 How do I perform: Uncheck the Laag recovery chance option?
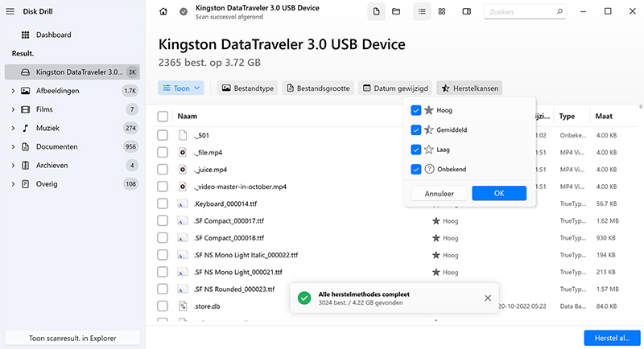click(x=415, y=150)
